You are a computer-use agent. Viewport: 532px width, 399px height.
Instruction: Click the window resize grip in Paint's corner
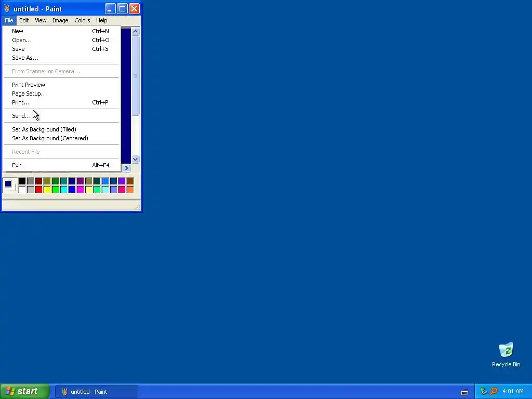137,208
